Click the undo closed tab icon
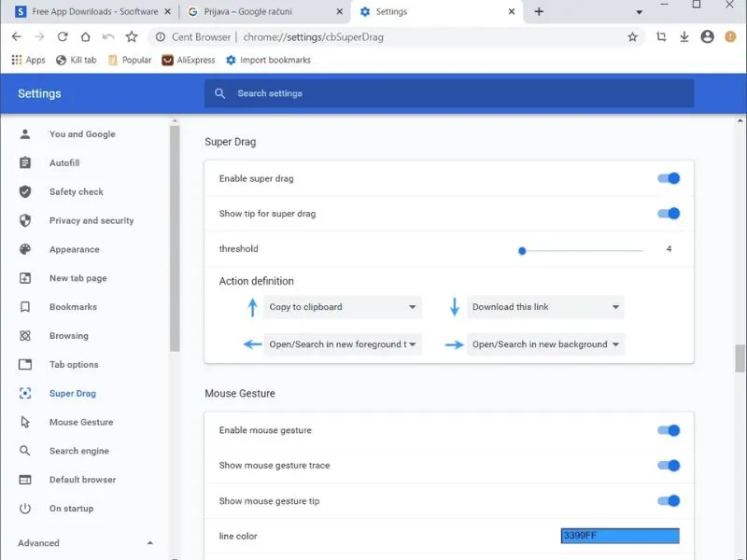The width and height of the screenshot is (747, 560). 108,36
